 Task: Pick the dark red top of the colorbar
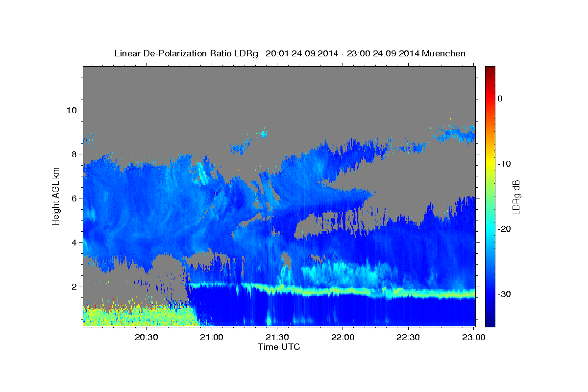click(490, 71)
